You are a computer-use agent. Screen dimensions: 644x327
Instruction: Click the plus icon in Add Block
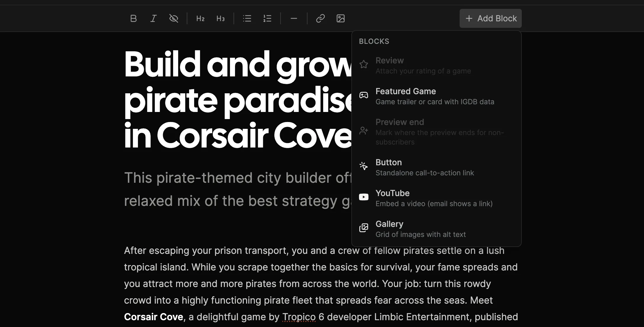point(469,18)
